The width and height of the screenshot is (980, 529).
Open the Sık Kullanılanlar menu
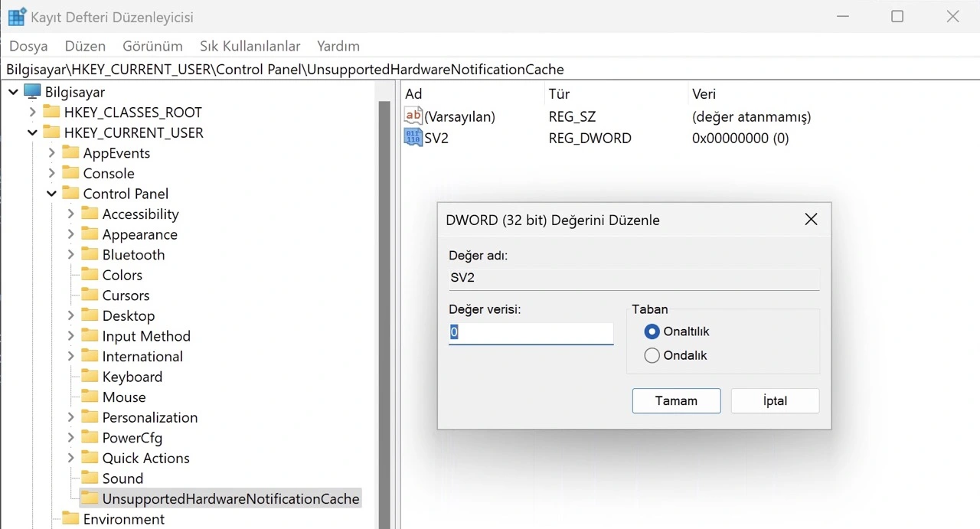click(250, 46)
